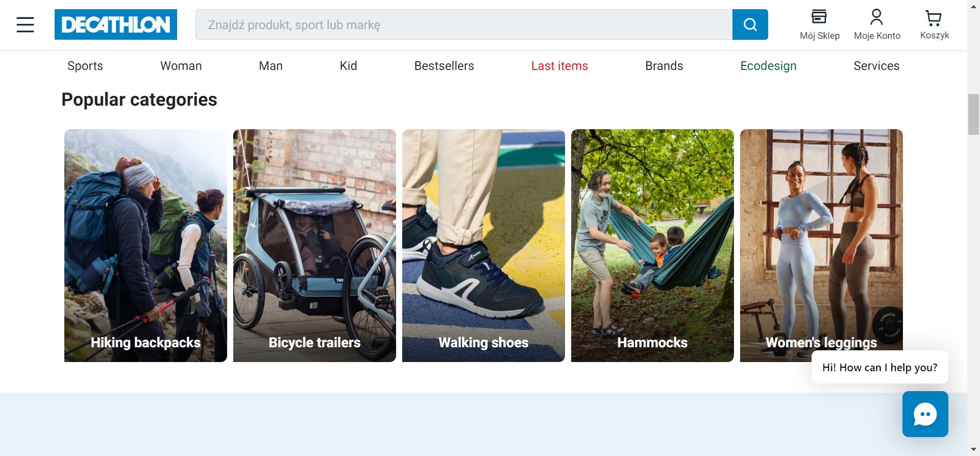Open the Hiking backpacks category tile

(x=145, y=246)
